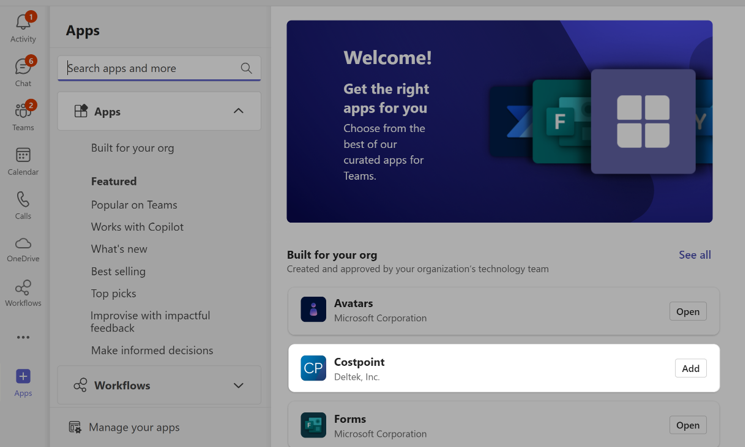Expand the Workflows section chevron
The height and width of the screenshot is (447, 745).
click(x=238, y=385)
